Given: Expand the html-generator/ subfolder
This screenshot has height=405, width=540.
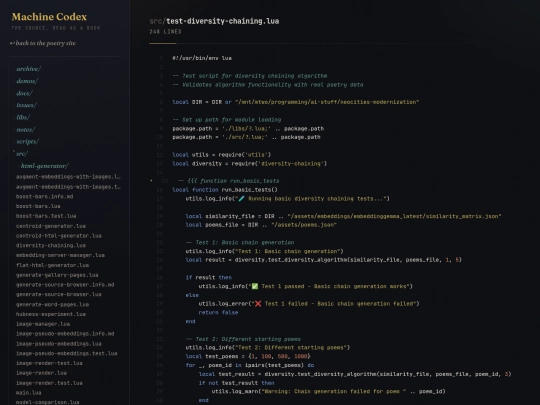Looking at the screenshot, I should [44, 166].
